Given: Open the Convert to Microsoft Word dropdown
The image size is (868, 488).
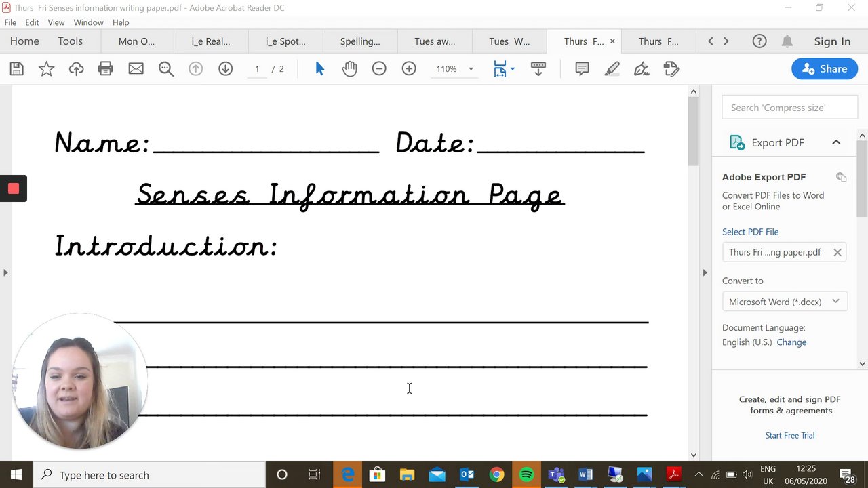Looking at the screenshot, I should tap(785, 302).
